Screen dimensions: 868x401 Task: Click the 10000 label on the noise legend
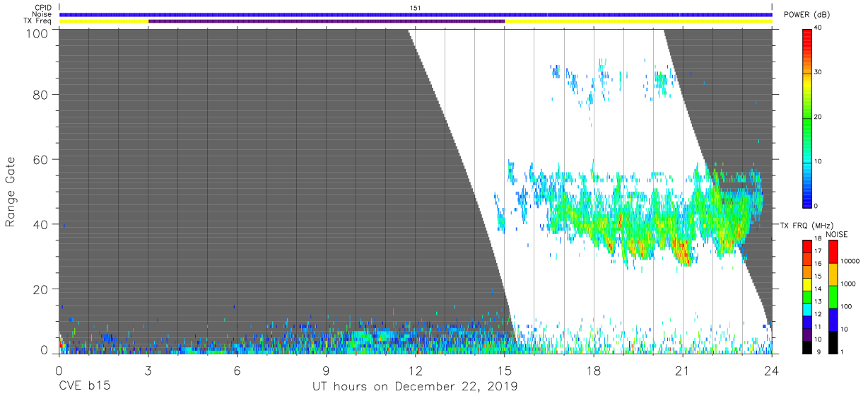pos(850,261)
